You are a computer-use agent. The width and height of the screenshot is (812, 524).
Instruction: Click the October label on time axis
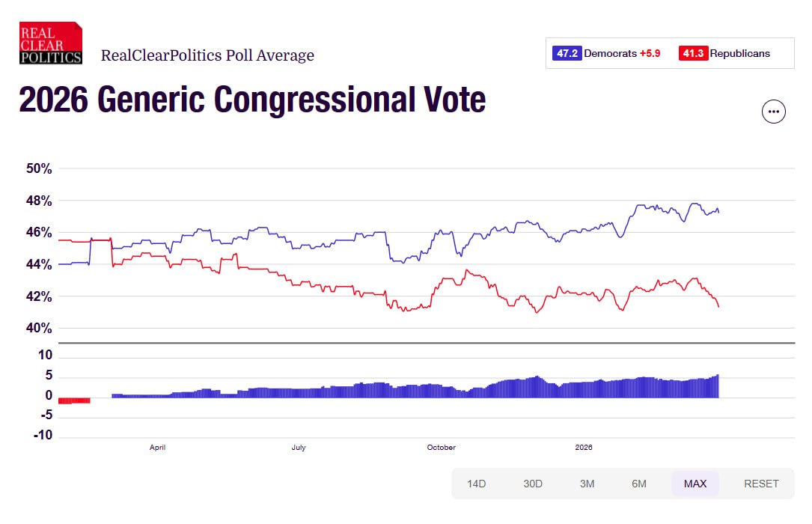(441, 448)
